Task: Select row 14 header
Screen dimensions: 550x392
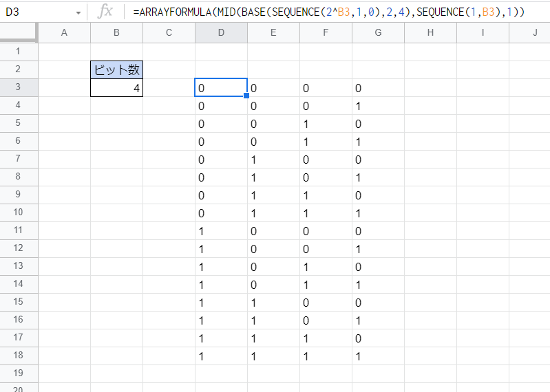Action: (x=18, y=284)
